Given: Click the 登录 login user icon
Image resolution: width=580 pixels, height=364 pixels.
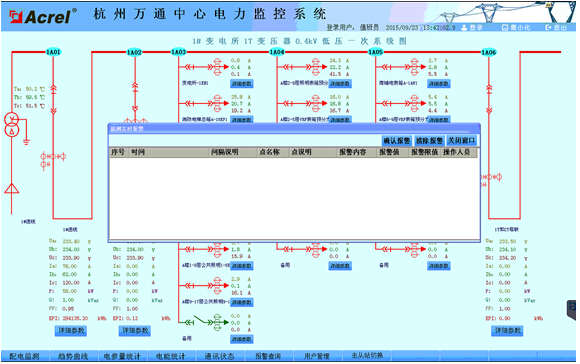Looking at the screenshot, I should pos(464,28).
